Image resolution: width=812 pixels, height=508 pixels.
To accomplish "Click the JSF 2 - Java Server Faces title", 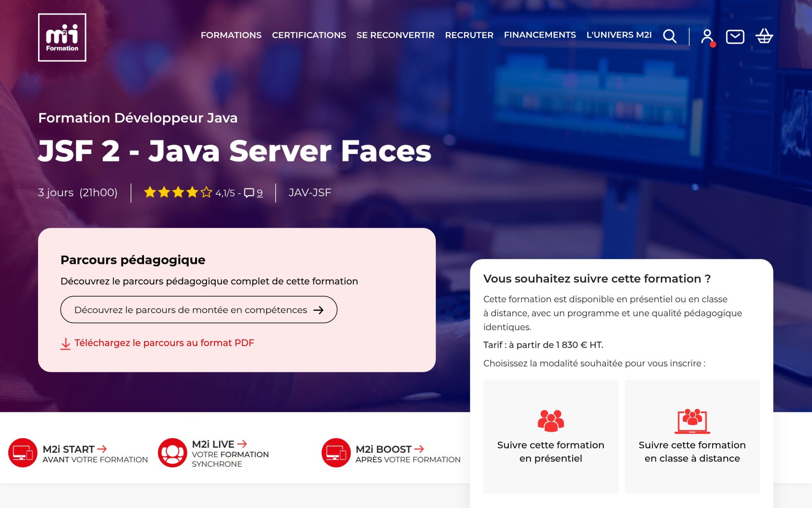I will (235, 151).
